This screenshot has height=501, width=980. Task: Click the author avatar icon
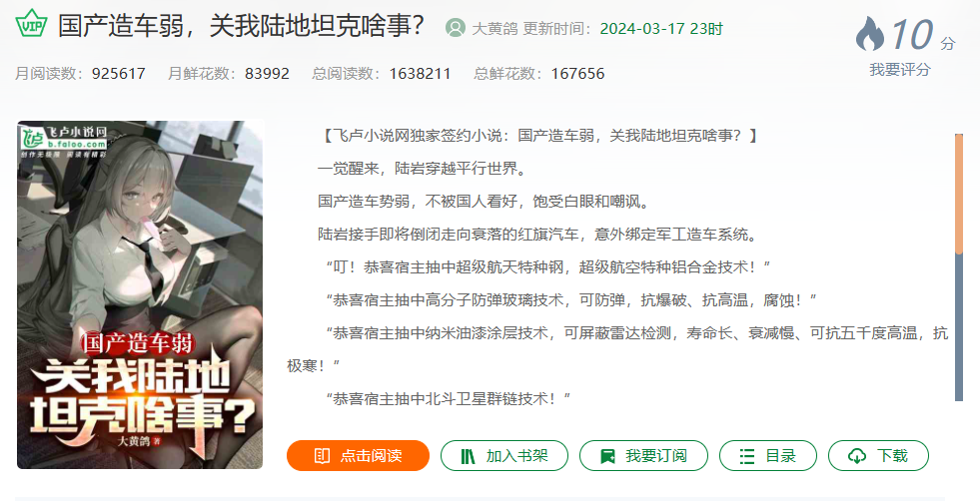pos(455,28)
